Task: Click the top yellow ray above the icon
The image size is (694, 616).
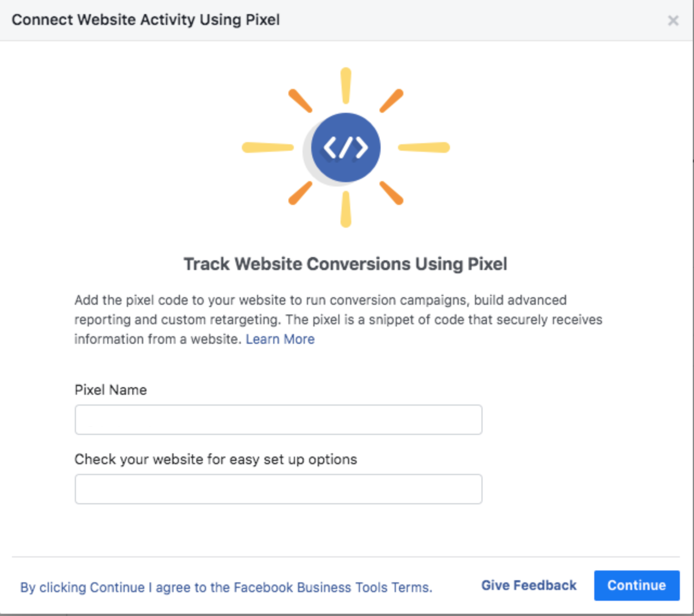Action: point(346,85)
